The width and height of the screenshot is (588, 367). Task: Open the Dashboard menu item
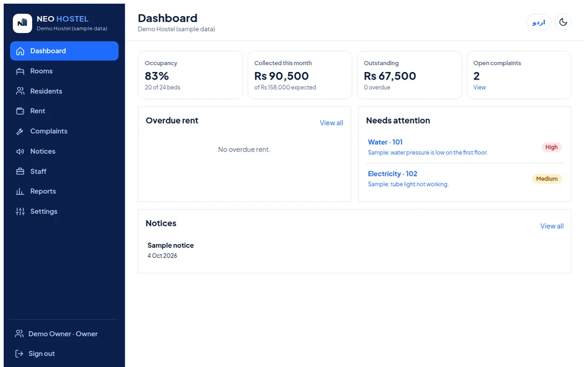pyautogui.click(x=64, y=51)
